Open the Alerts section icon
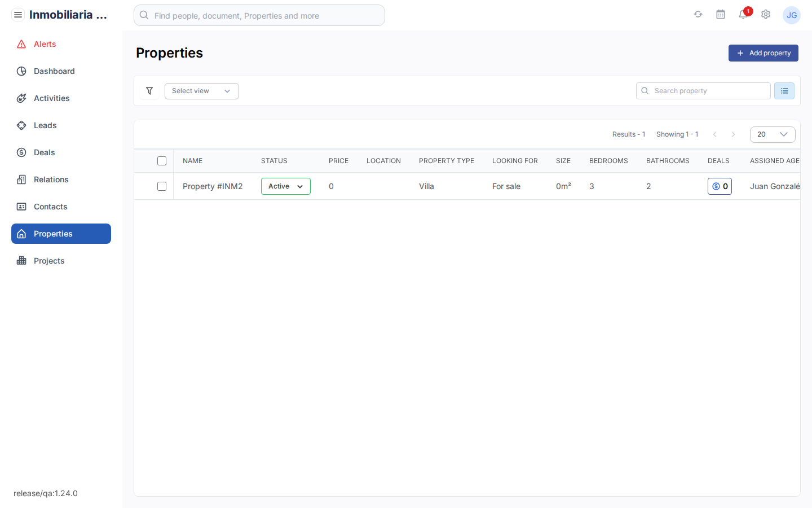 (x=21, y=43)
